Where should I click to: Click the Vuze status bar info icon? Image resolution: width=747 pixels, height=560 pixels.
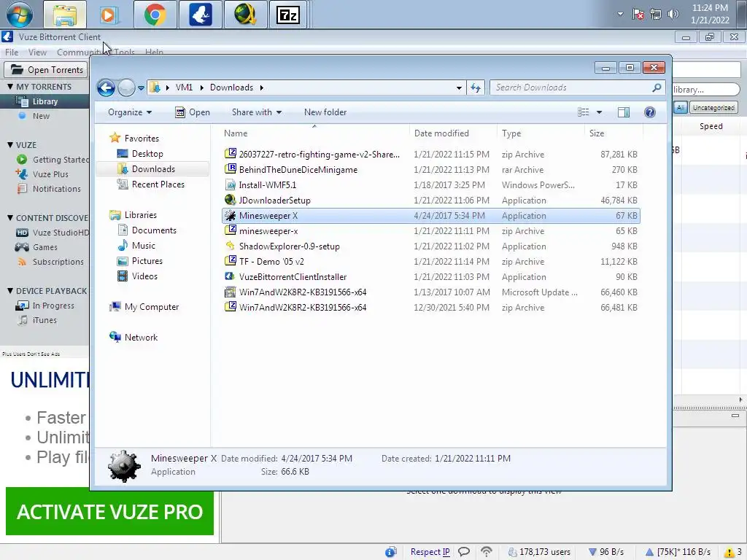click(x=391, y=552)
